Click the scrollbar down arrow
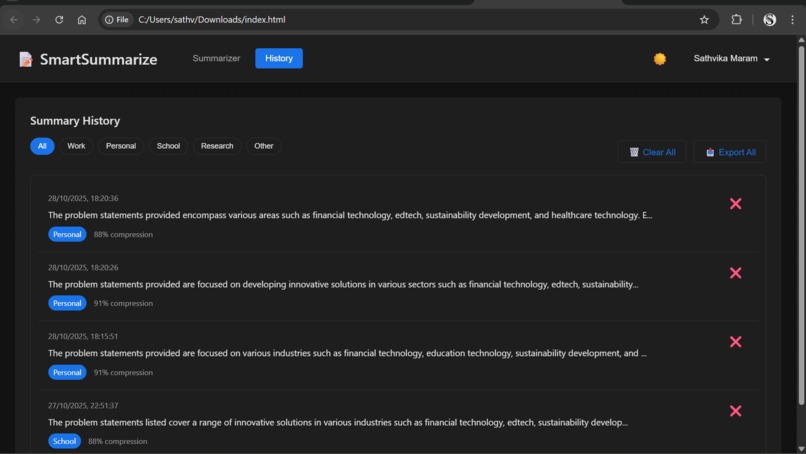The image size is (806, 454). [x=801, y=449]
